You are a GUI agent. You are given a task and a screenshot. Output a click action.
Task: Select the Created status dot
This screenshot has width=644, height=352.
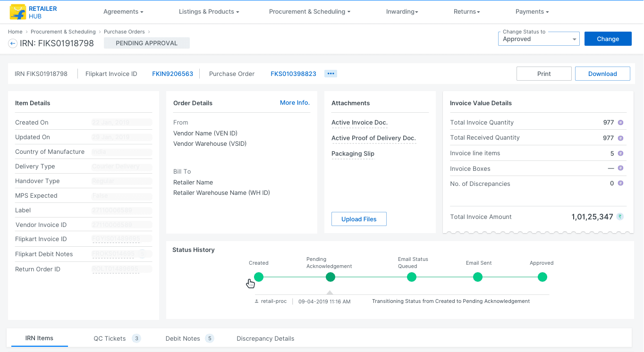259,277
